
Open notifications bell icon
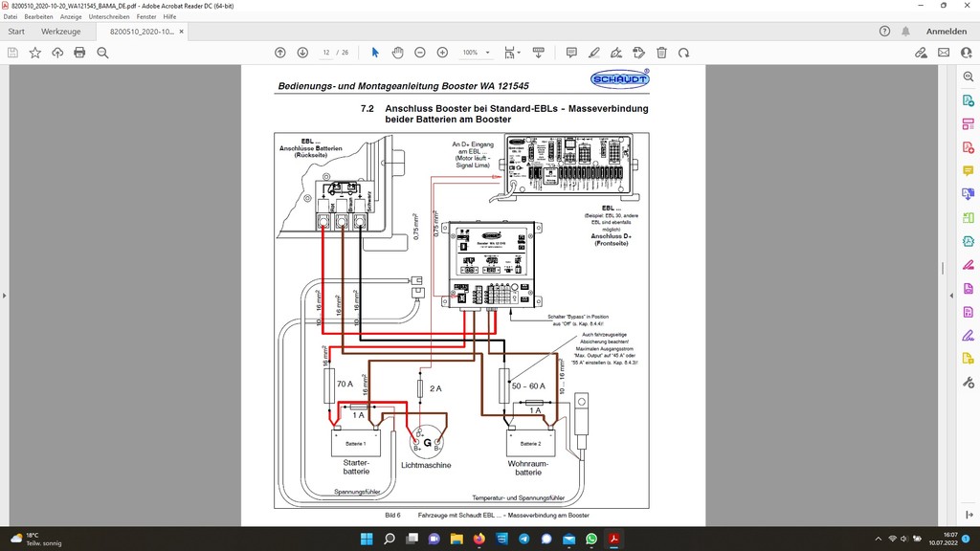point(905,32)
